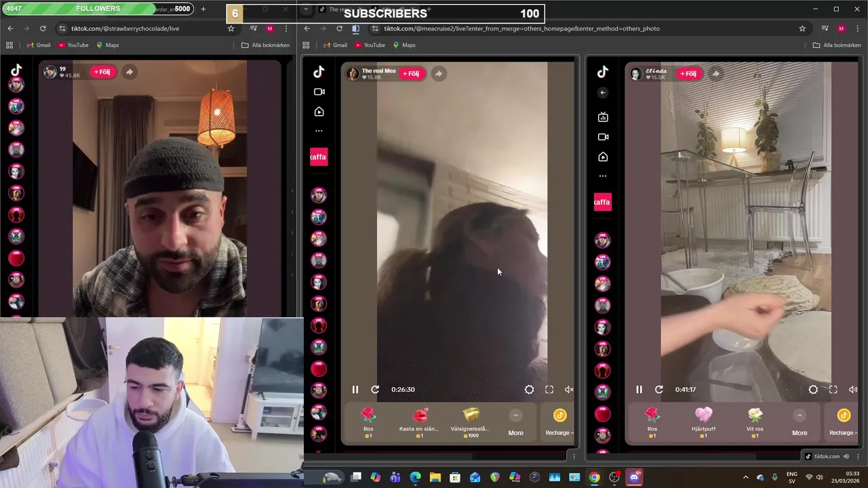The width and height of the screenshot is (868, 488).
Task: Click kaffa badge in Elinda sidebar
Action: pyautogui.click(x=602, y=202)
